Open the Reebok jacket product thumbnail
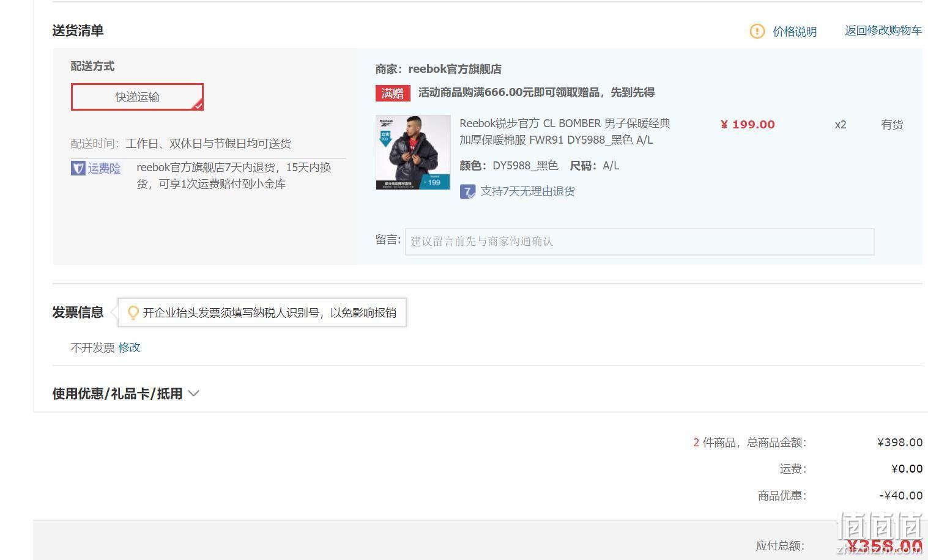Viewport: 928px width, 560px height. pos(413,152)
